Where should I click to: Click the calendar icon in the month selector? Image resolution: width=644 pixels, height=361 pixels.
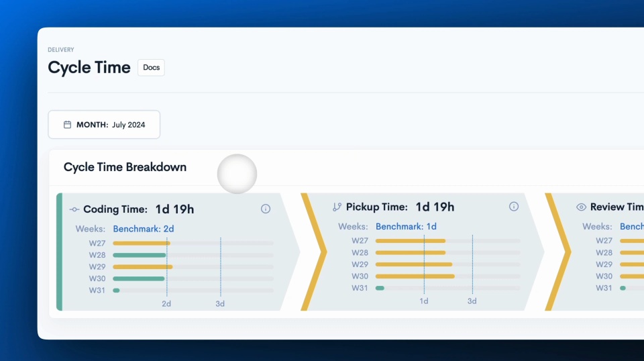(x=67, y=124)
